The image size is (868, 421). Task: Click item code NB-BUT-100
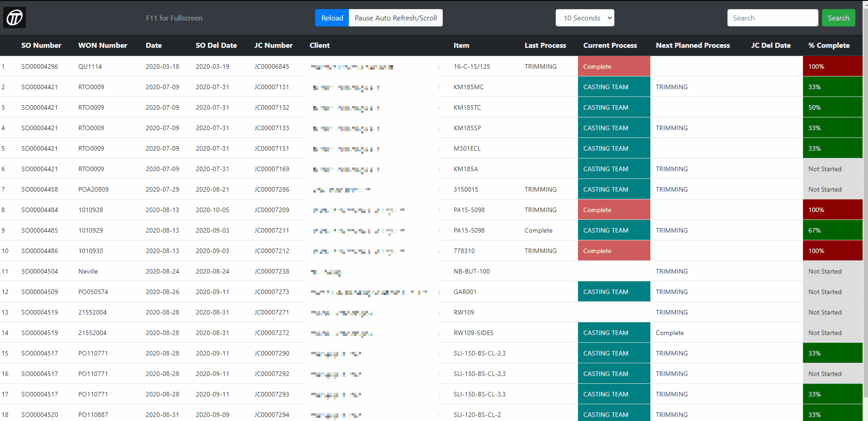pyautogui.click(x=471, y=271)
